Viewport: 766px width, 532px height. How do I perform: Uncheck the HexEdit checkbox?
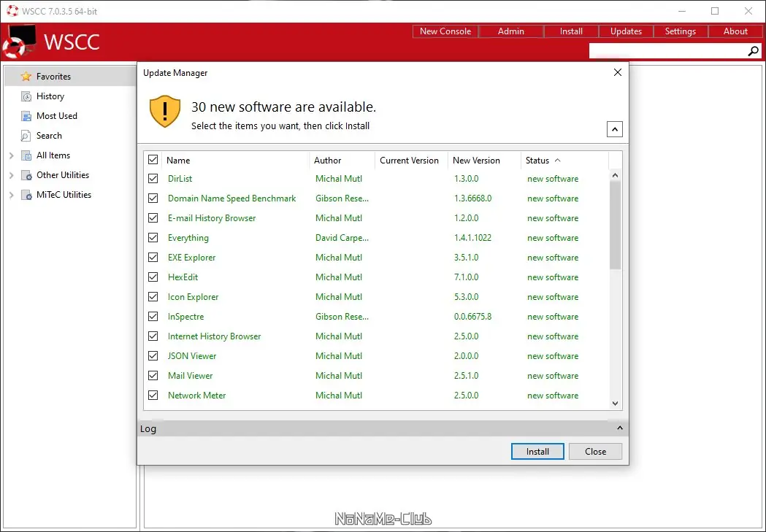(x=153, y=277)
